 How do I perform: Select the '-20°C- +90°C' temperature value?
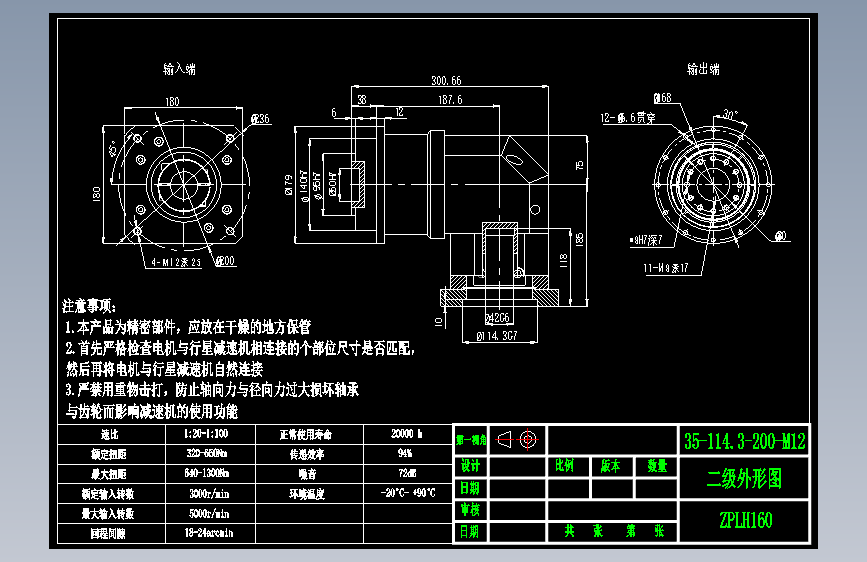click(x=408, y=493)
